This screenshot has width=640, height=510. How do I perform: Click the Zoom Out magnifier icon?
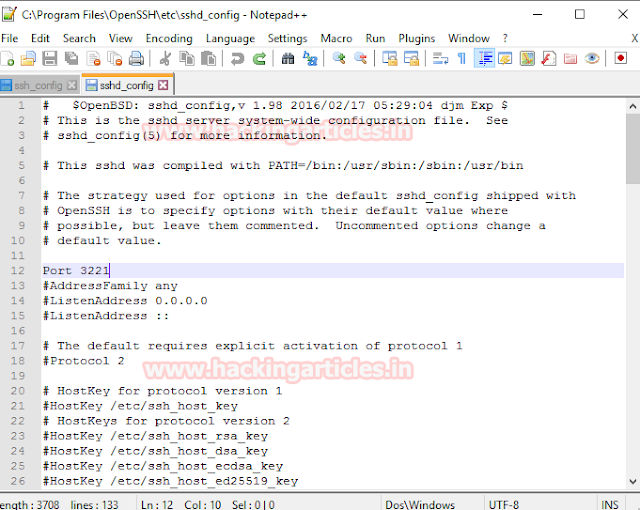(360, 59)
